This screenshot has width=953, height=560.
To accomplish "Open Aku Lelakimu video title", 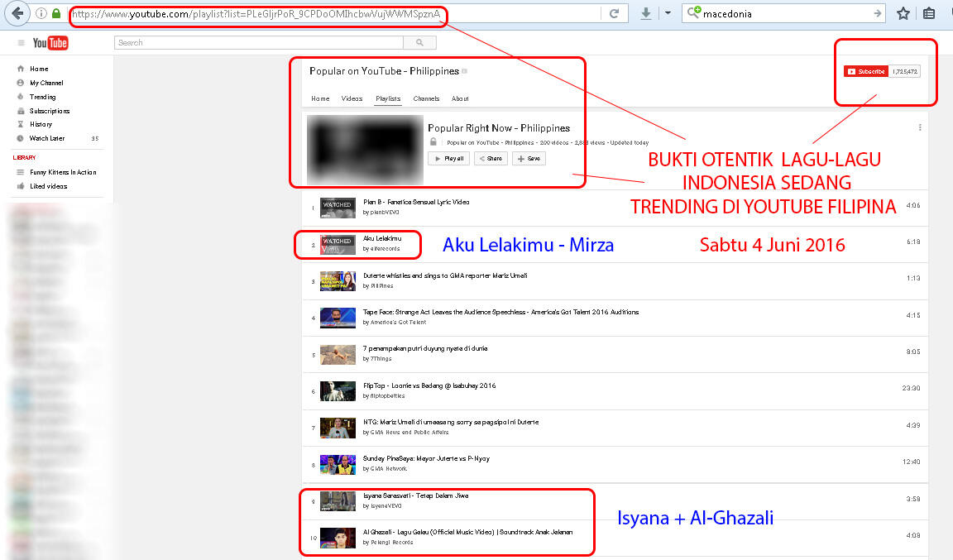I will 382,238.
